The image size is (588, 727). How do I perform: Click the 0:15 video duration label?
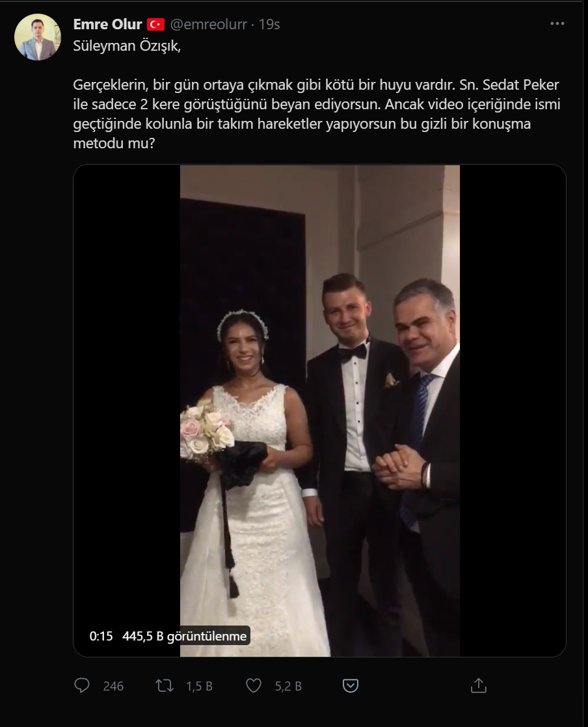101,636
